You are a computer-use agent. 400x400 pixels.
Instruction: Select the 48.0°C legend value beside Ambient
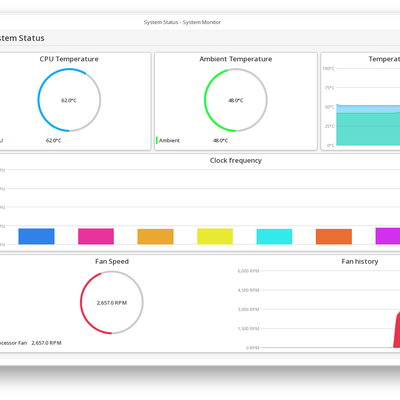point(220,140)
